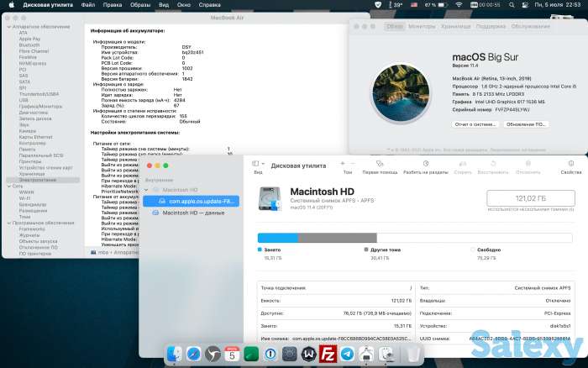Switch to the Хранилище tab in About This Mac
Image resolution: width=588 pixels, height=368 pixels.
point(455,27)
